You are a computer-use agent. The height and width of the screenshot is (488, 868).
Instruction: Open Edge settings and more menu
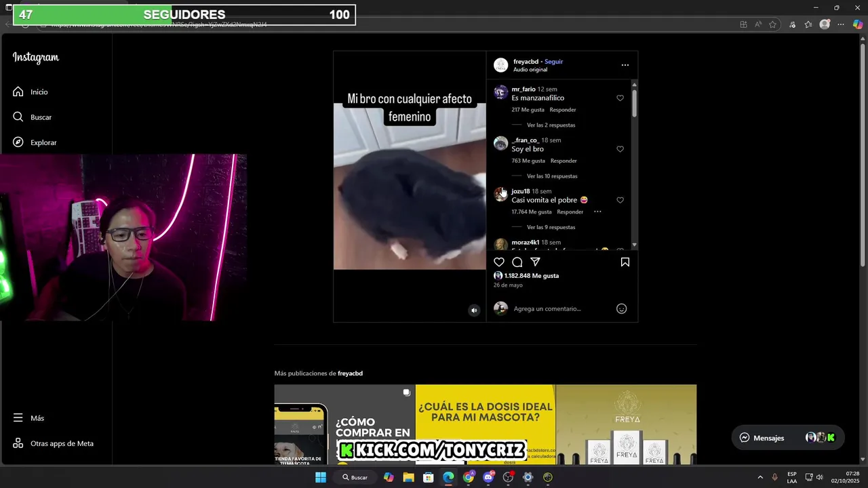[x=841, y=24]
